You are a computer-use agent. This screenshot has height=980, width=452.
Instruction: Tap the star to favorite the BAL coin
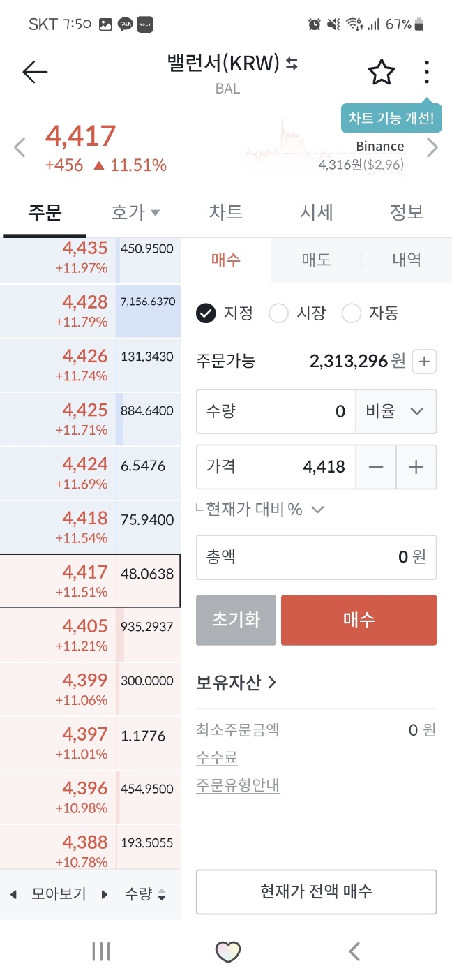(x=381, y=71)
